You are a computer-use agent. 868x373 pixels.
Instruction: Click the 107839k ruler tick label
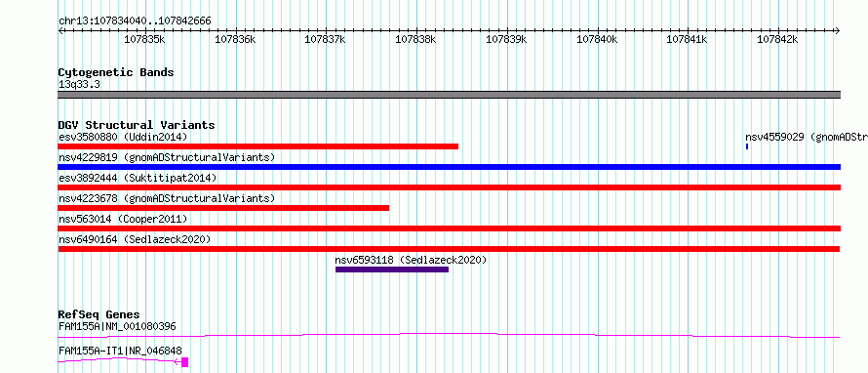pos(506,39)
